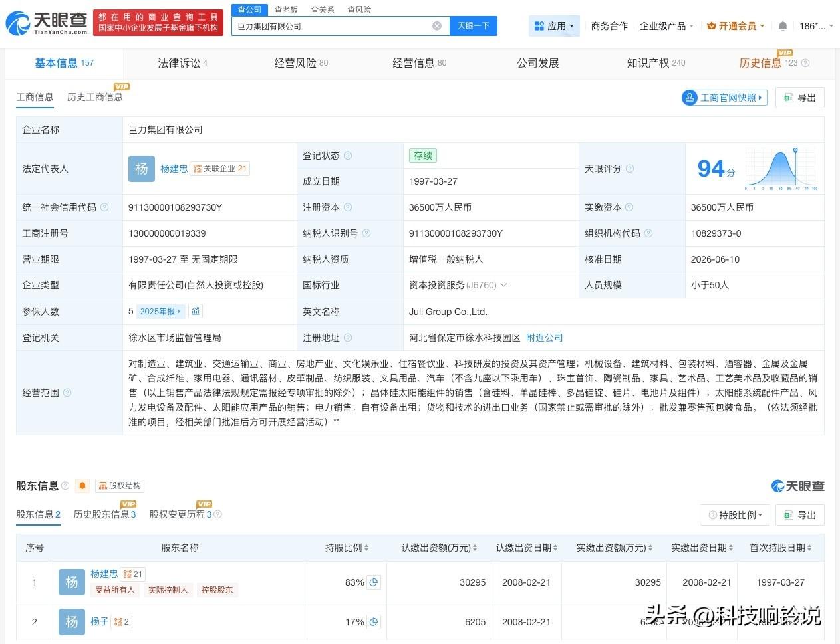Expand 企业级产品 menu
The width and height of the screenshot is (840, 644).
click(666, 26)
